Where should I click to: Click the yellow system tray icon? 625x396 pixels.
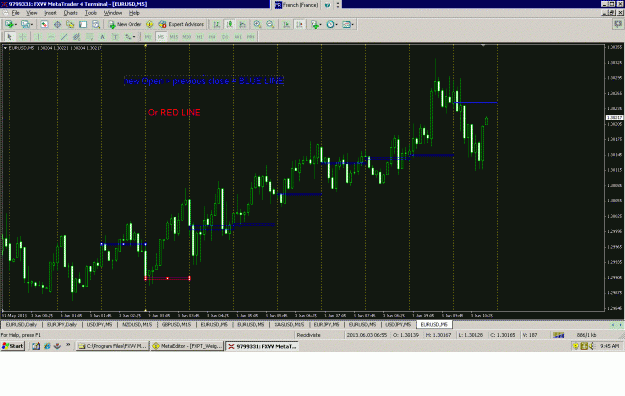tap(576, 346)
